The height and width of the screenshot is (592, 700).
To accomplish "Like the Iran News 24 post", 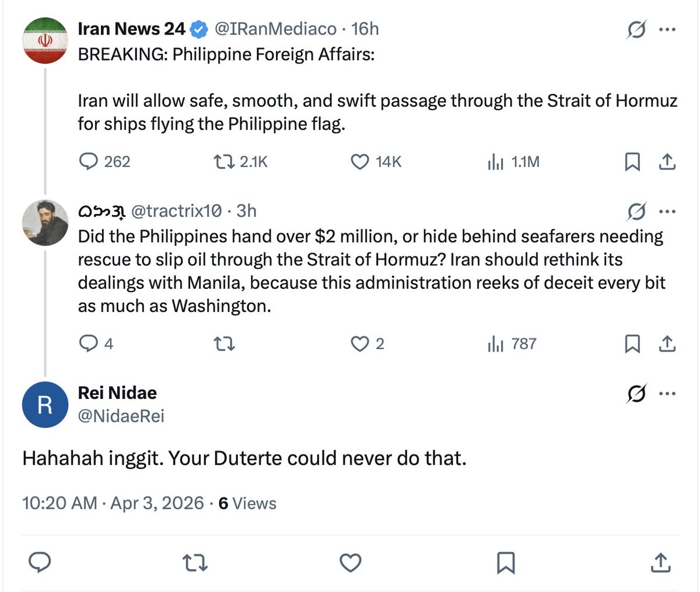I will (359, 162).
